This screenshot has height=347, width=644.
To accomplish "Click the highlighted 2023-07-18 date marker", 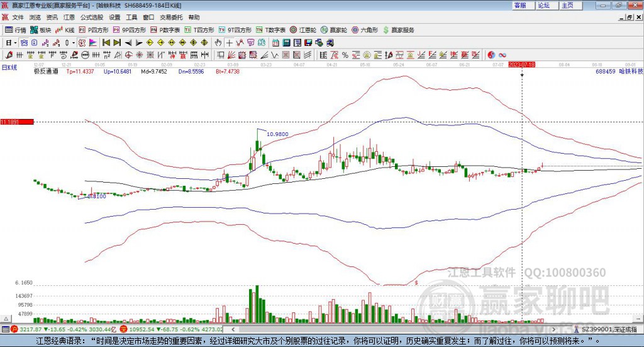I will point(521,64).
